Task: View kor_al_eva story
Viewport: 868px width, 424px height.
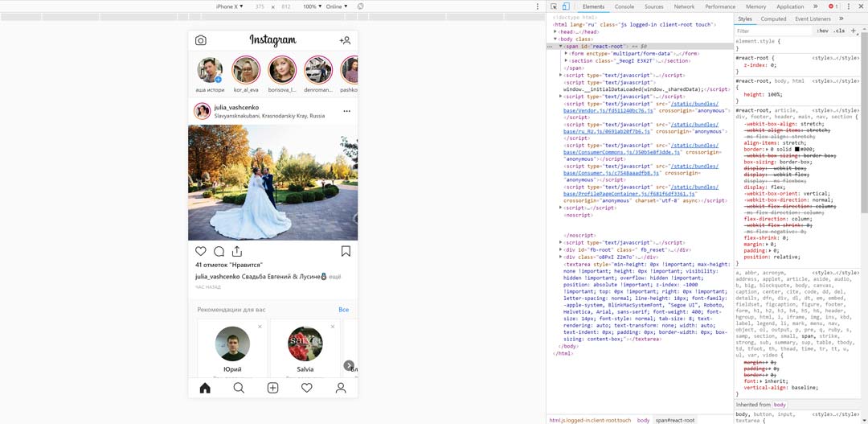Action: 246,70
